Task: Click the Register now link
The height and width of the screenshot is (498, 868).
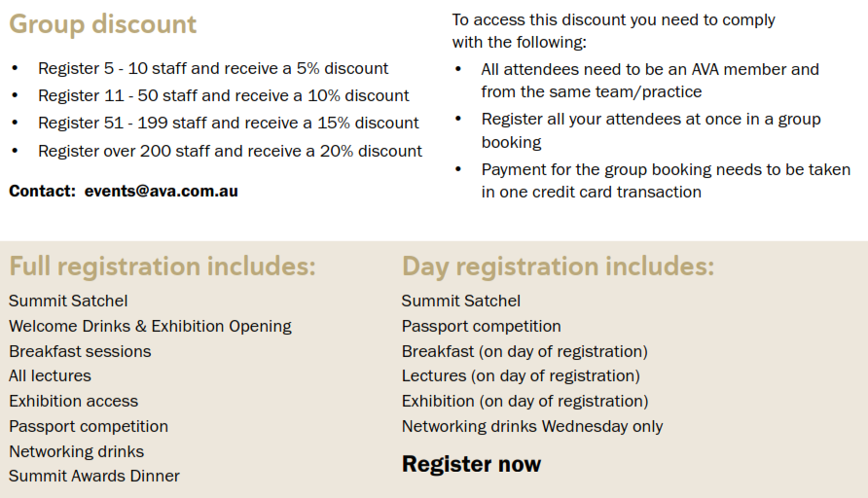Action: pyautogui.click(x=471, y=464)
